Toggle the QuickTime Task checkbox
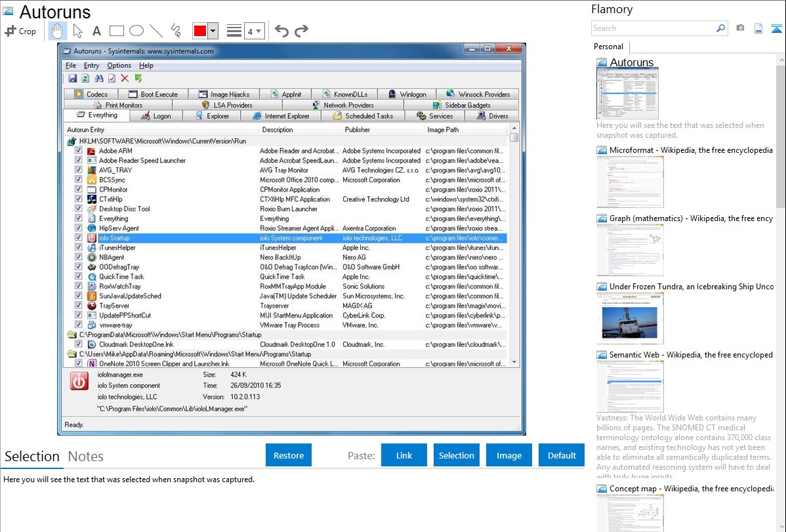The image size is (786, 532). 79,276
